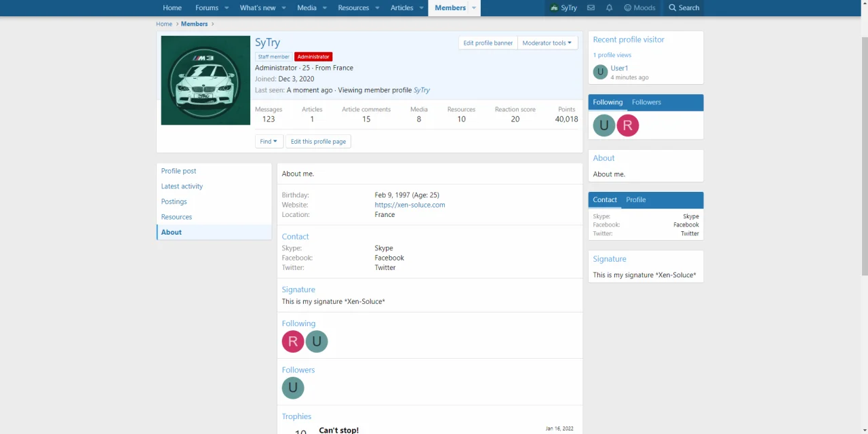The height and width of the screenshot is (434, 868).
Task: Open the xen-soluce.com website link
Action: [x=410, y=205]
